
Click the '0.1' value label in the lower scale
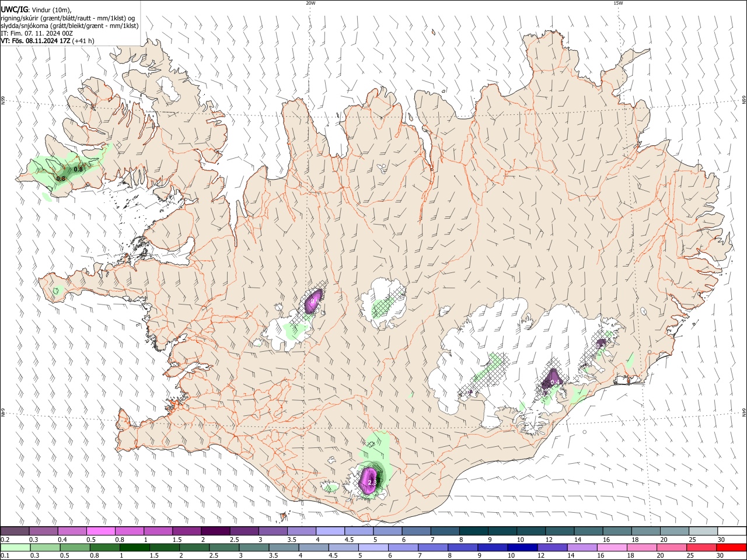click(x=5, y=556)
